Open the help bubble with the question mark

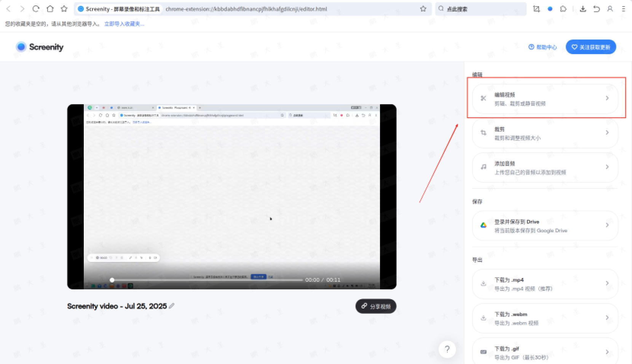tap(447, 349)
